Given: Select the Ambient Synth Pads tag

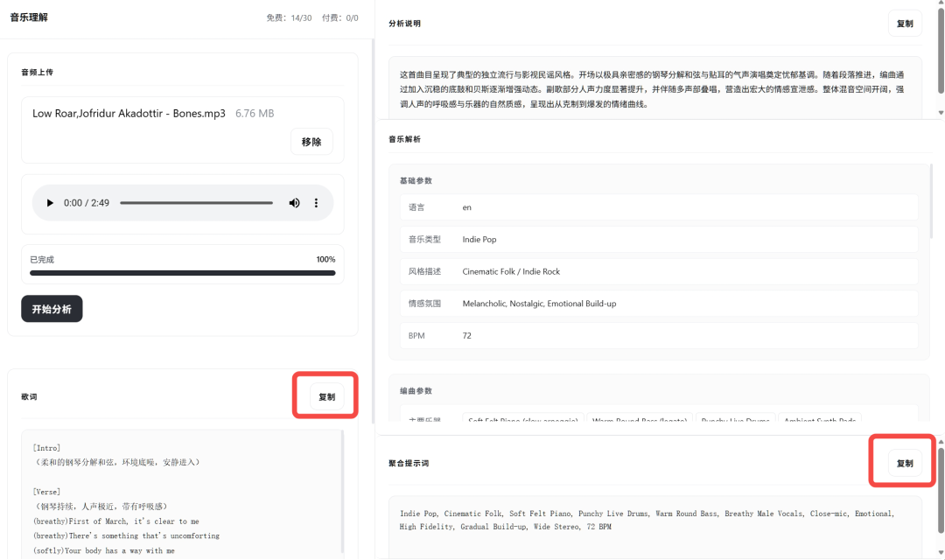Looking at the screenshot, I should click(821, 417).
